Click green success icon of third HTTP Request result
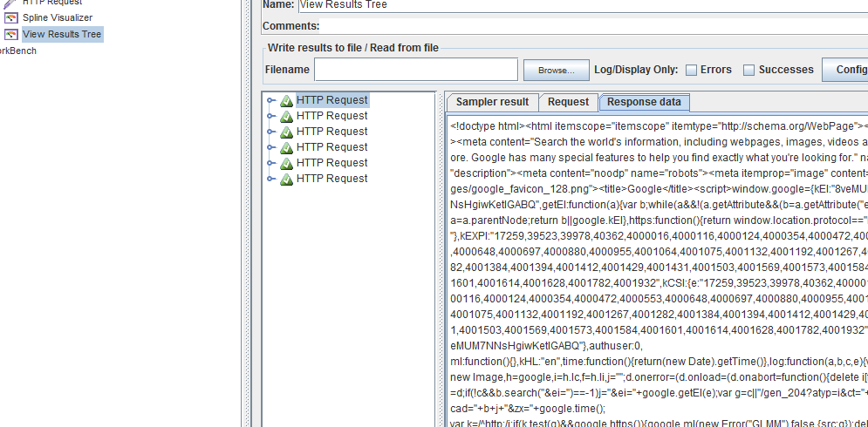Image resolution: width=868 pixels, height=427 pixels. coord(286,132)
